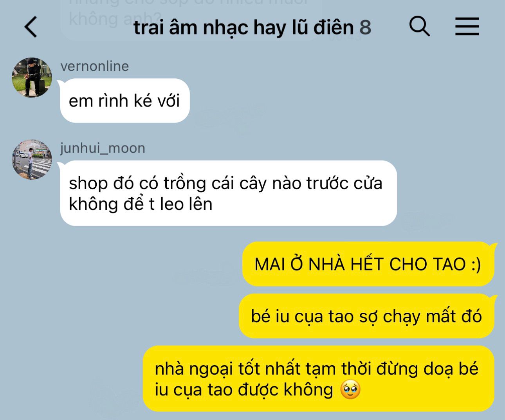Viewport: 505px width, 420px height.
Task: Tap the text 'không để t leo lên'
Action: pyautogui.click(x=141, y=204)
